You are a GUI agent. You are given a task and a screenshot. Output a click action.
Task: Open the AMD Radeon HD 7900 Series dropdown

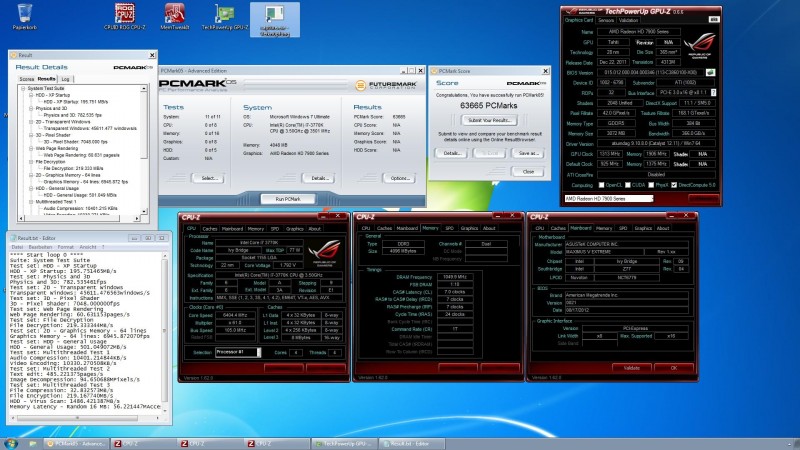(x=609, y=198)
